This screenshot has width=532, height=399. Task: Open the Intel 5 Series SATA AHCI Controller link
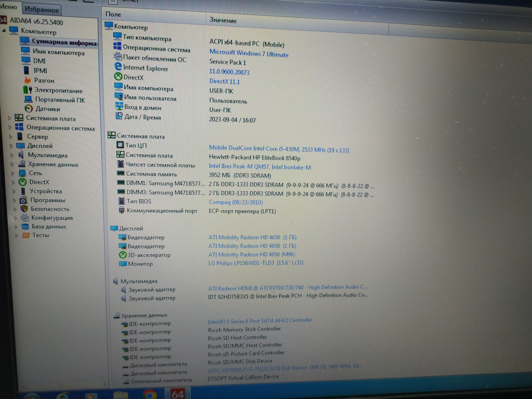click(260, 321)
